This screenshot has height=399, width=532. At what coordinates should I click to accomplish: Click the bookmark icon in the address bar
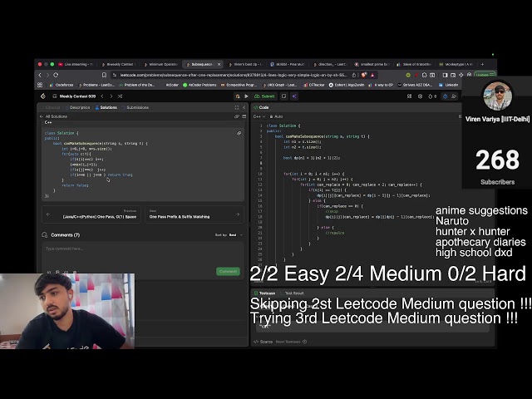point(104,75)
